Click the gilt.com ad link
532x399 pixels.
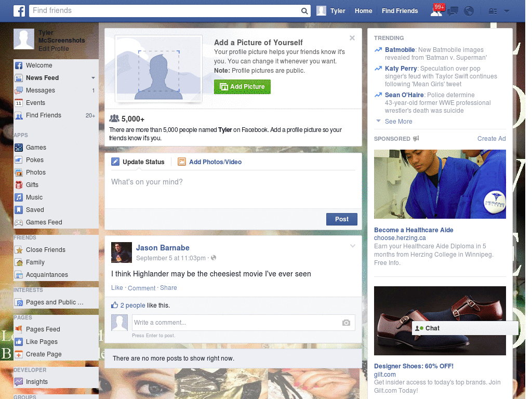click(x=385, y=374)
